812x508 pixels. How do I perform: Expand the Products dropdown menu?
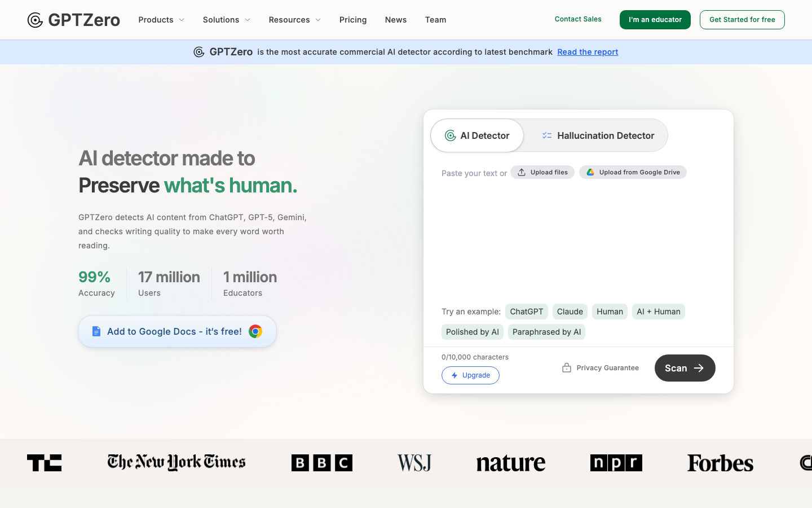tap(161, 20)
